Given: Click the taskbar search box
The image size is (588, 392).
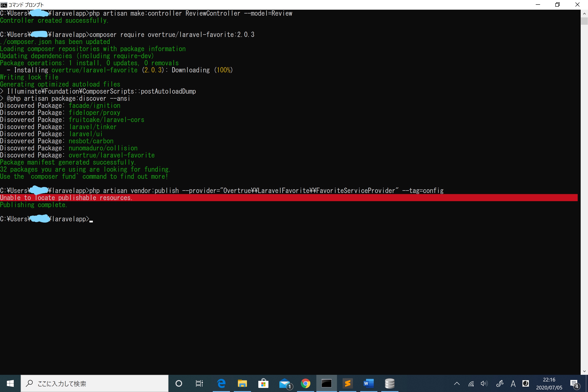Looking at the screenshot, I should pos(95,383).
